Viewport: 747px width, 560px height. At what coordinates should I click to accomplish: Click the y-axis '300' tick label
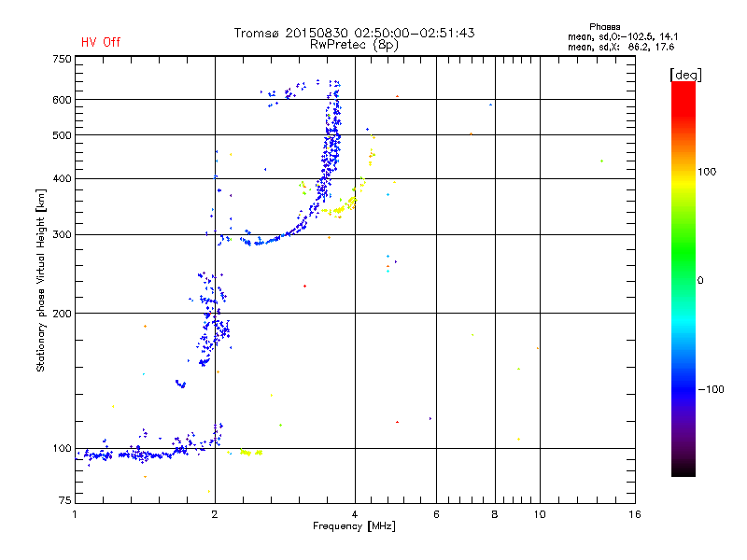tap(62, 234)
